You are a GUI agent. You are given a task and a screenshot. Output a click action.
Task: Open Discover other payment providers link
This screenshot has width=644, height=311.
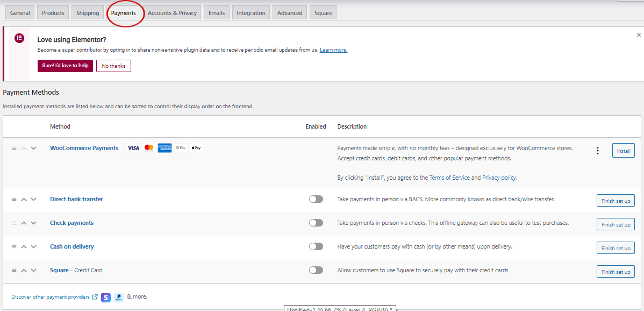click(55, 296)
